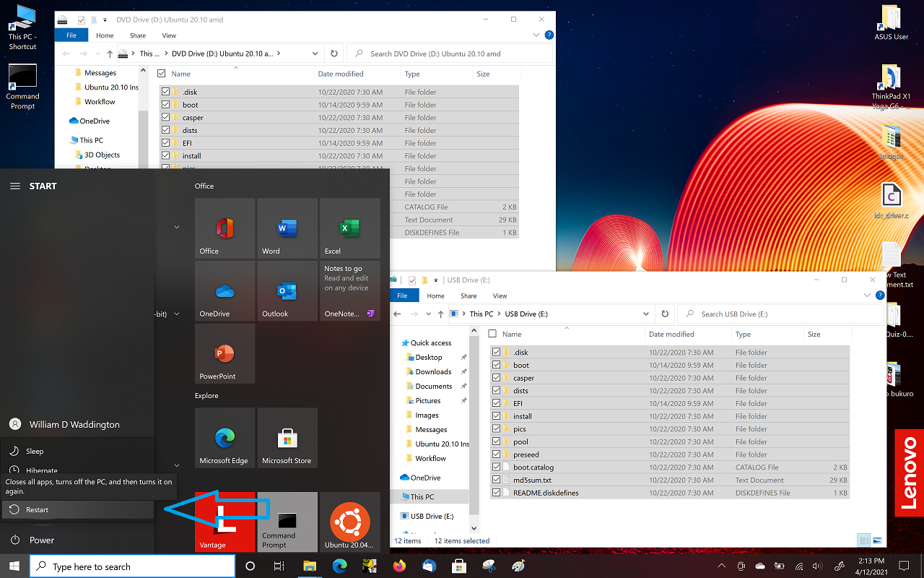Go up one level in USB Drive window

440,314
